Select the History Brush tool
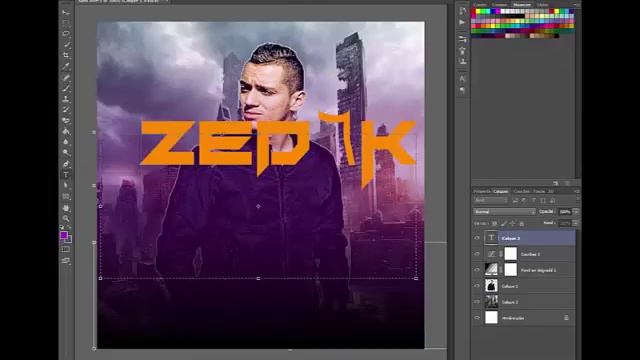The height and width of the screenshot is (360, 640). [x=66, y=109]
